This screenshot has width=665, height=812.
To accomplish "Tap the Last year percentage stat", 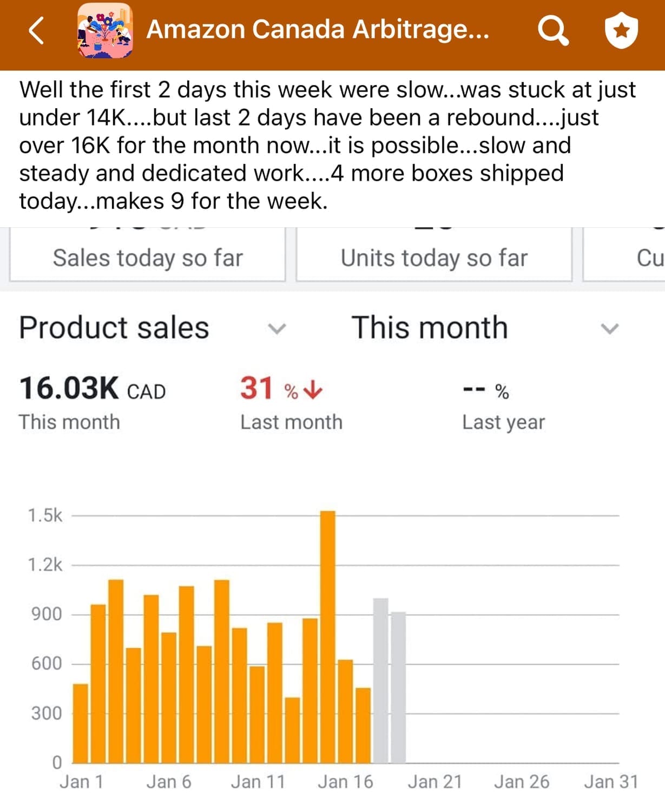I will click(486, 391).
